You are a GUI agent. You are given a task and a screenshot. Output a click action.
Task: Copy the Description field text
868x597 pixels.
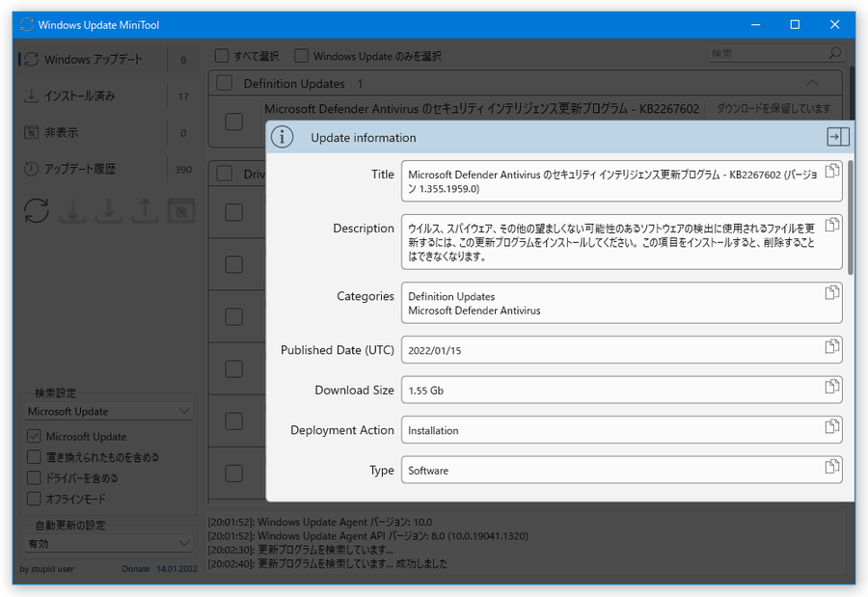(831, 225)
